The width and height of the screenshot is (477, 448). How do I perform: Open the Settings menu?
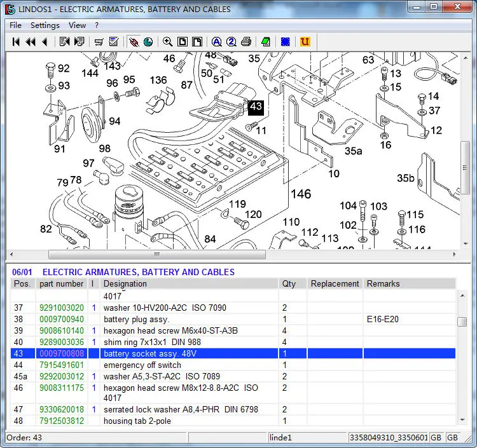(x=45, y=25)
